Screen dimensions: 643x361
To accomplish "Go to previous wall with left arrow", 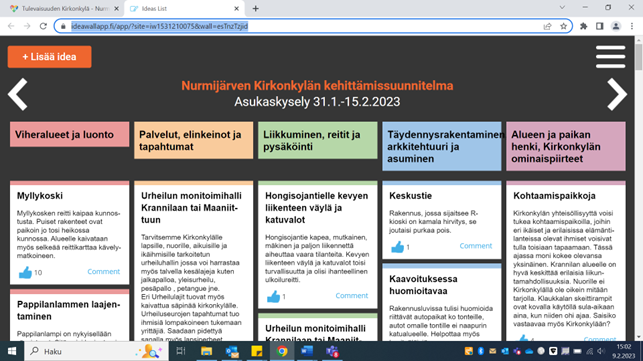I will coord(18,94).
